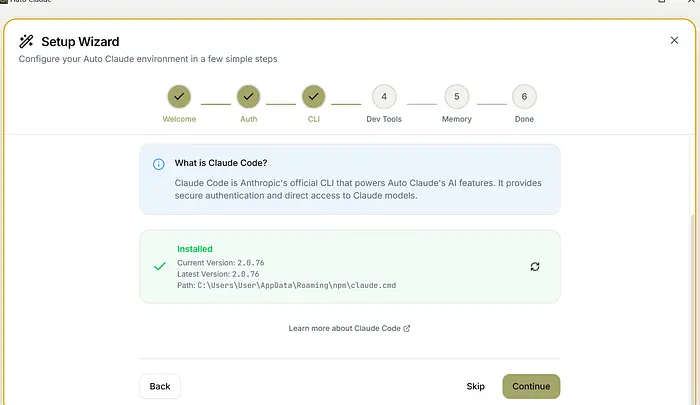Click the magic wand icon beside Setup Wizard
The image size is (700, 405).
tap(26, 41)
